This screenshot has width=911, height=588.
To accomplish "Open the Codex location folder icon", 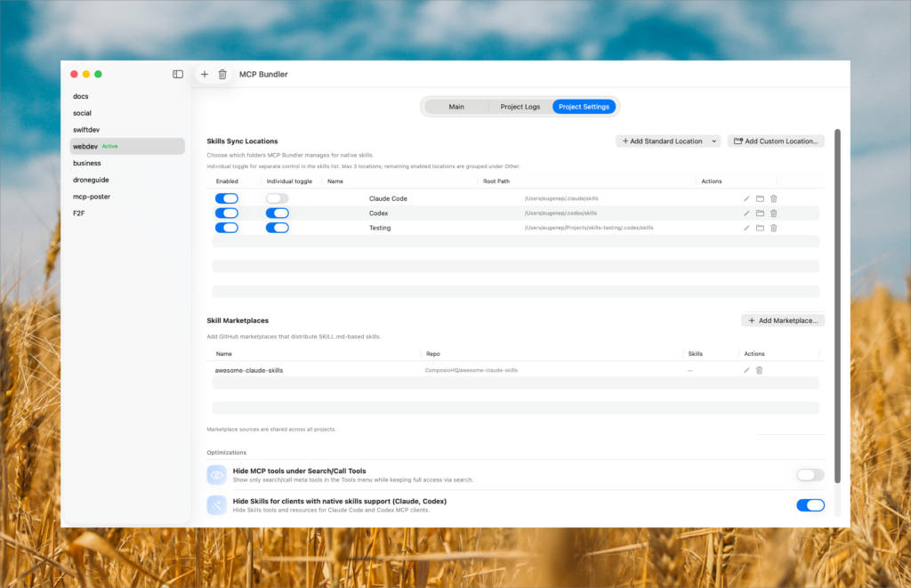I will 760,213.
